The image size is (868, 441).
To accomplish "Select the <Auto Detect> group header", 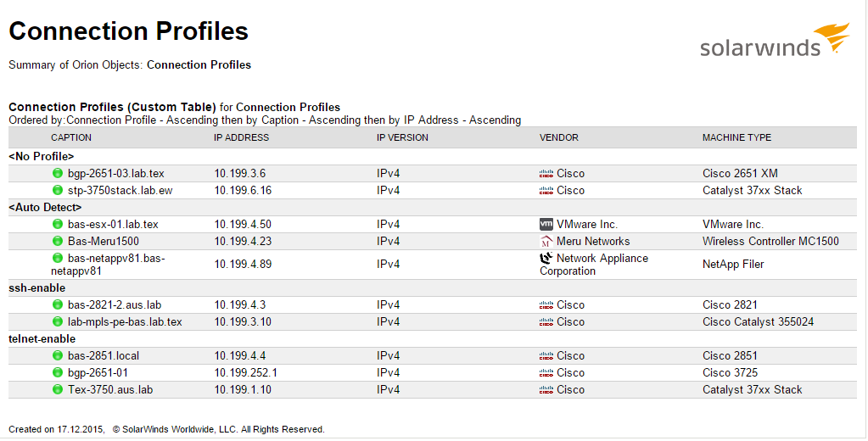I will coord(45,208).
